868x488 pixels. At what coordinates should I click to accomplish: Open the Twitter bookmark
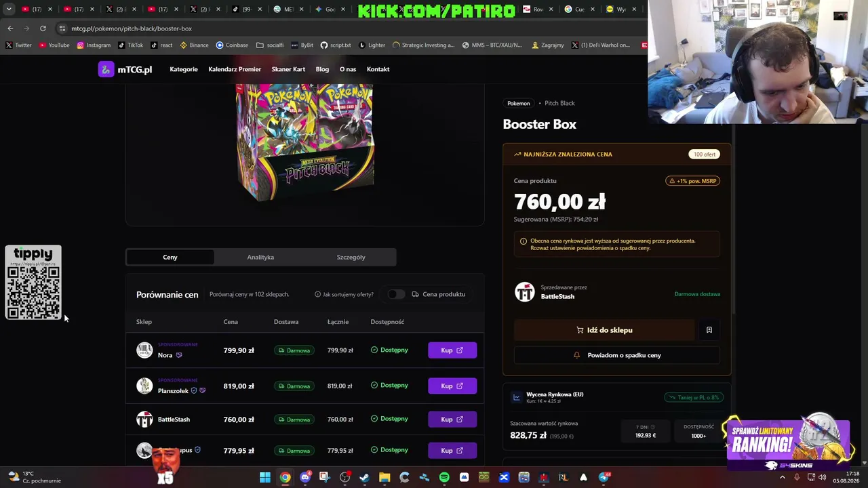pos(19,45)
